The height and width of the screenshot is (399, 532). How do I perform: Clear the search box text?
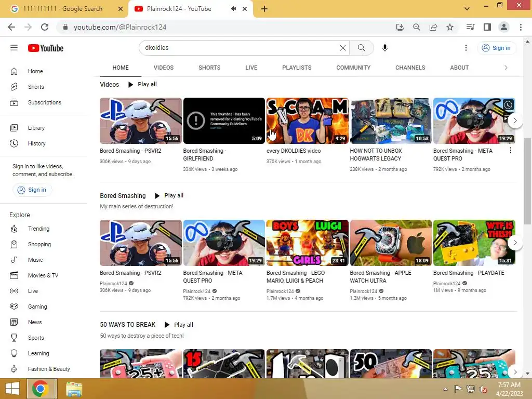[x=343, y=48]
